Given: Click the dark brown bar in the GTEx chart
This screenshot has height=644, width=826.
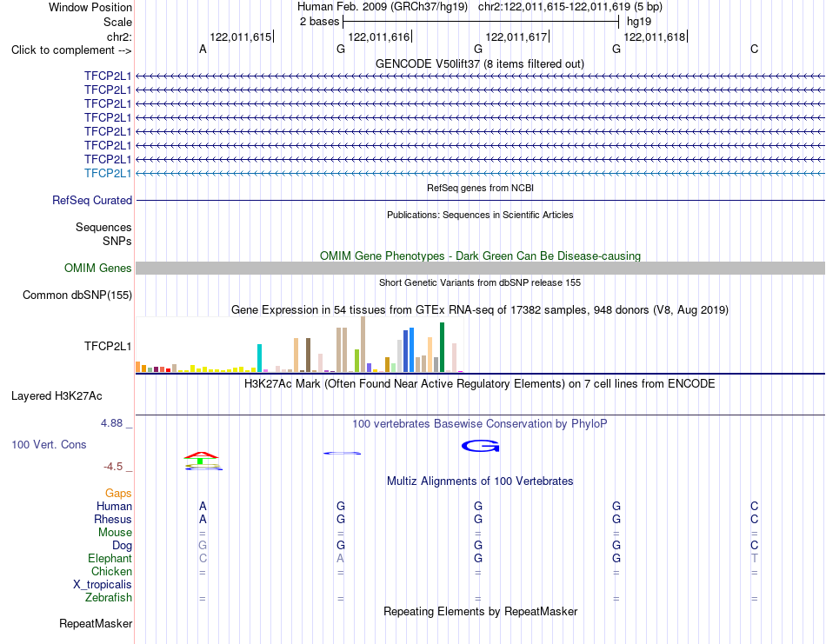Looking at the screenshot, I should [x=308, y=355].
